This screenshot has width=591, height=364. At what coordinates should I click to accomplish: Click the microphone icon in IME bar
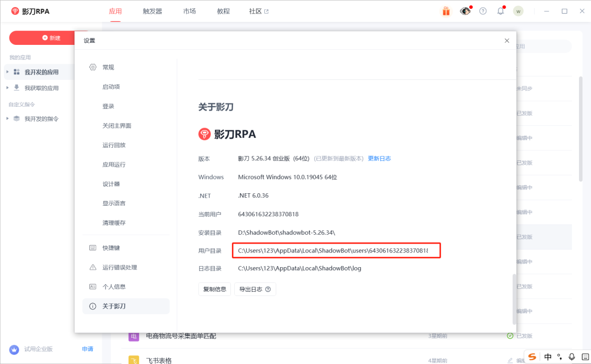pos(572,356)
